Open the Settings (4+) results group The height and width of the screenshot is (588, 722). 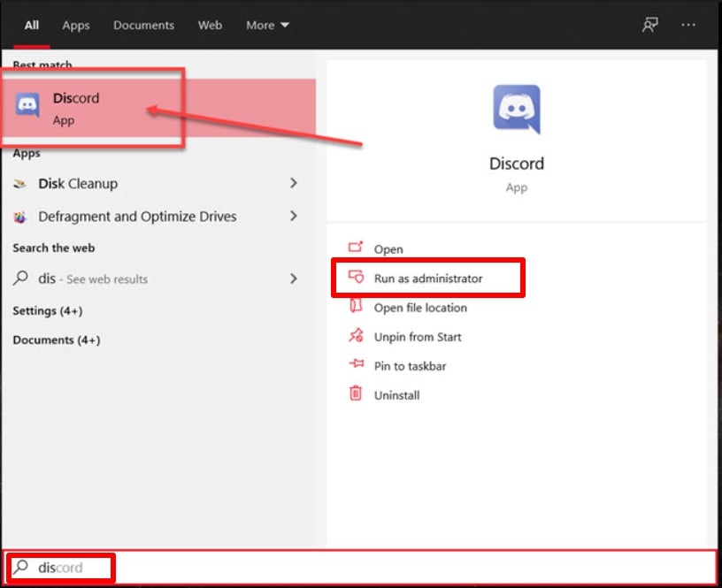48,311
